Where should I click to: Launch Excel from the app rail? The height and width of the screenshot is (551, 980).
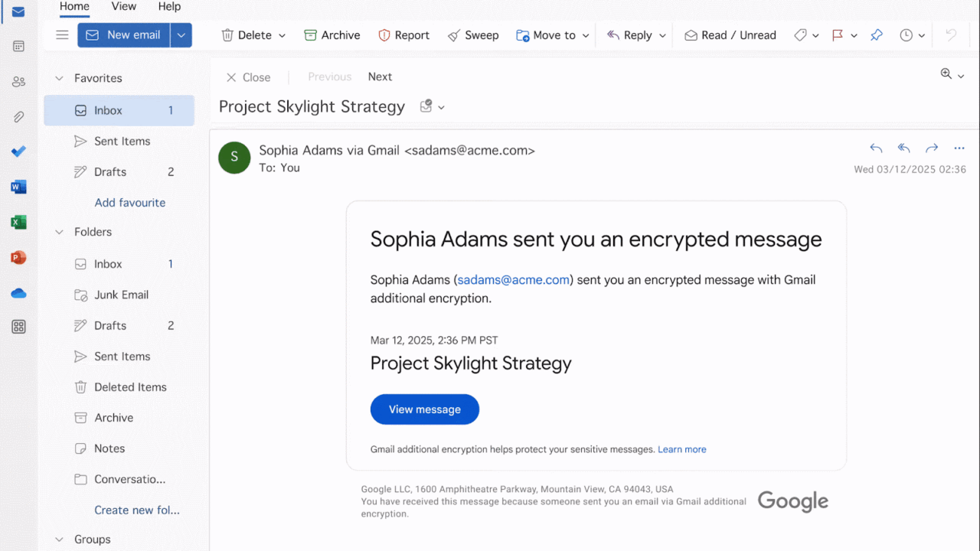(18, 223)
